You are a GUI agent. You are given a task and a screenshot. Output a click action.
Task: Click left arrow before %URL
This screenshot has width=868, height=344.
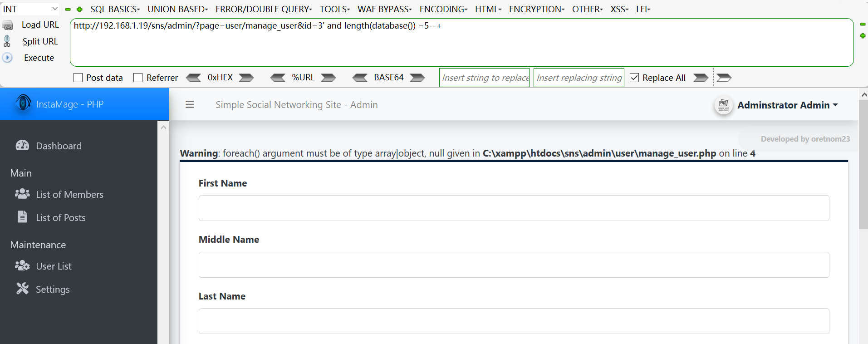(x=278, y=78)
